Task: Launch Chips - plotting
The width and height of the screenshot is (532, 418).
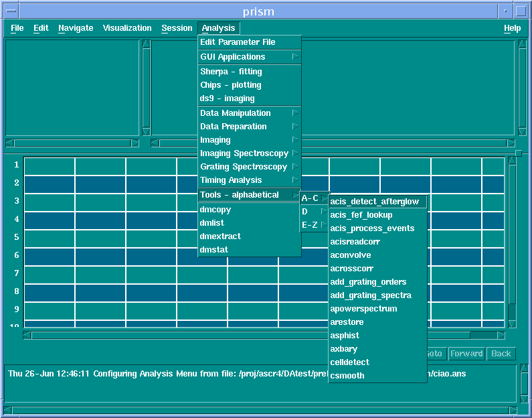Action: click(x=250, y=85)
